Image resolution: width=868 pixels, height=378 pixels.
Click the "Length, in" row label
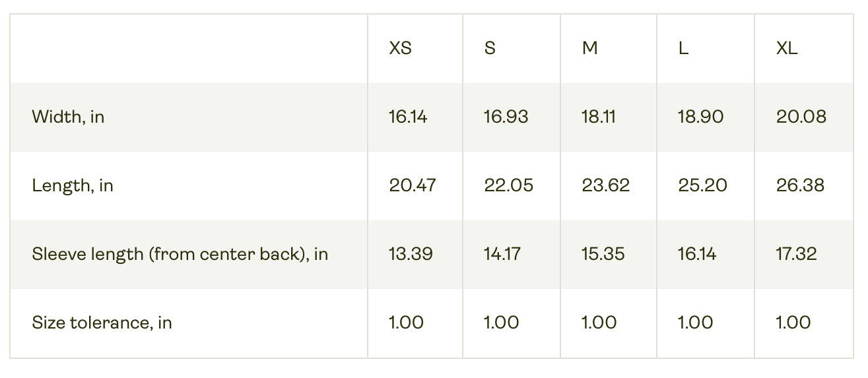(73, 186)
